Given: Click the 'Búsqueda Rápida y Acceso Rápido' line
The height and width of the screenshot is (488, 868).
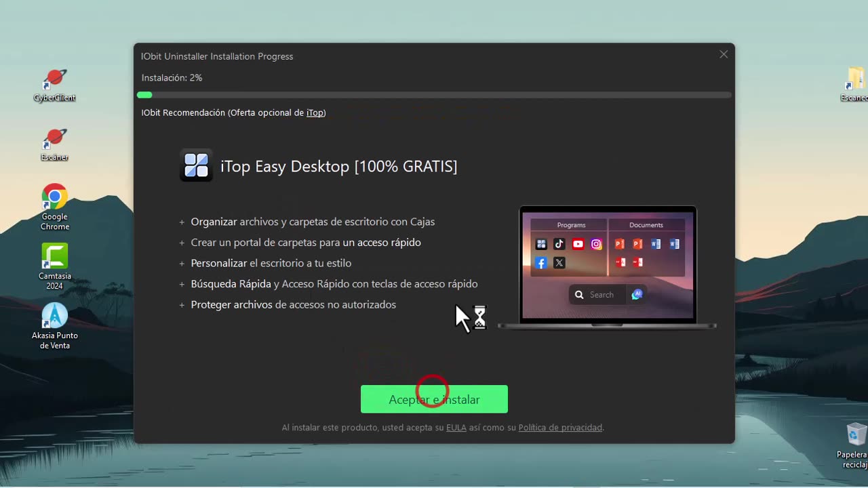Looking at the screenshot, I should coord(334,284).
